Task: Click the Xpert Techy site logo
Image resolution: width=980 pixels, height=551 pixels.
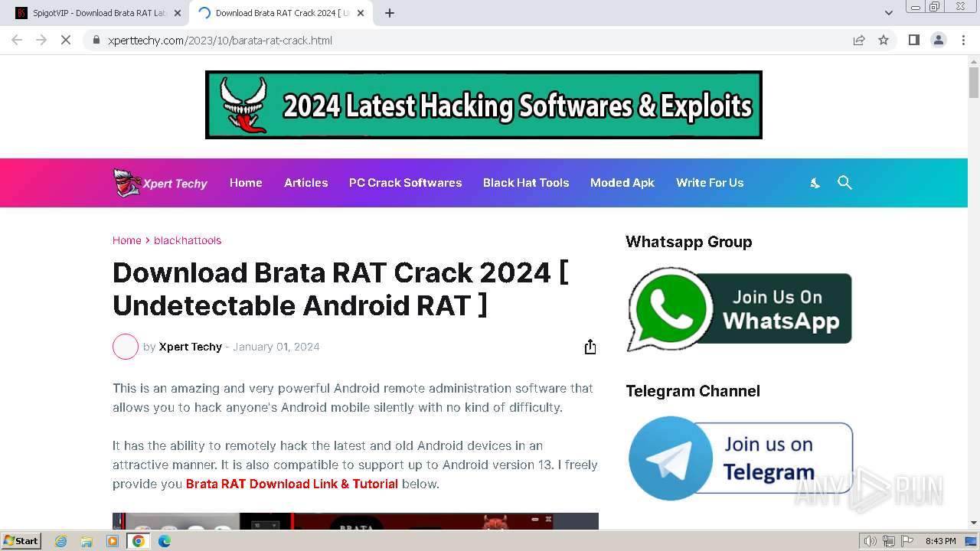Action: [x=160, y=183]
